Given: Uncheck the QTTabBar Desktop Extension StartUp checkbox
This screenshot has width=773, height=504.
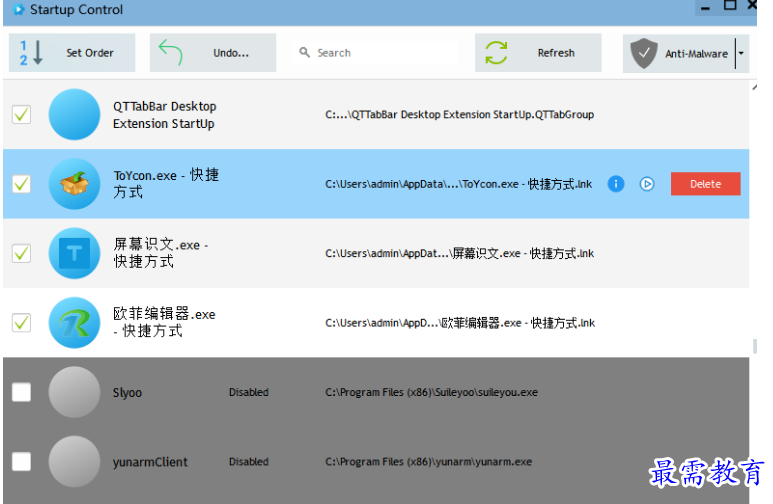Looking at the screenshot, I should coord(22,114).
